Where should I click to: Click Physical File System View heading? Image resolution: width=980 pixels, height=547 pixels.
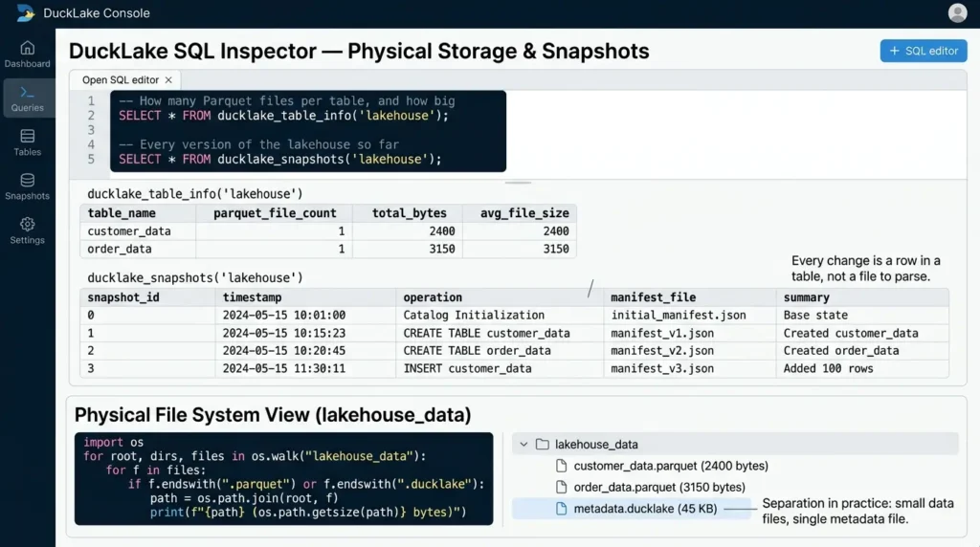[273, 415]
